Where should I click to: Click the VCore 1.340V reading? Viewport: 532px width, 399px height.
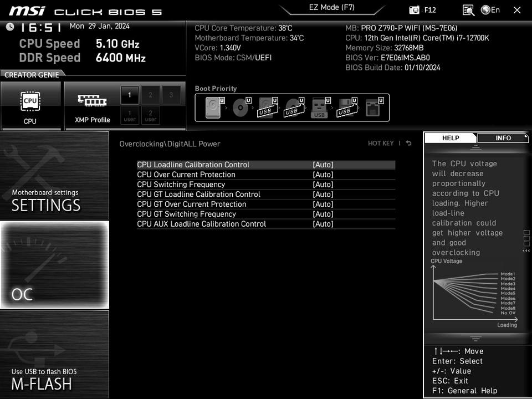click(x=218, y=48)
